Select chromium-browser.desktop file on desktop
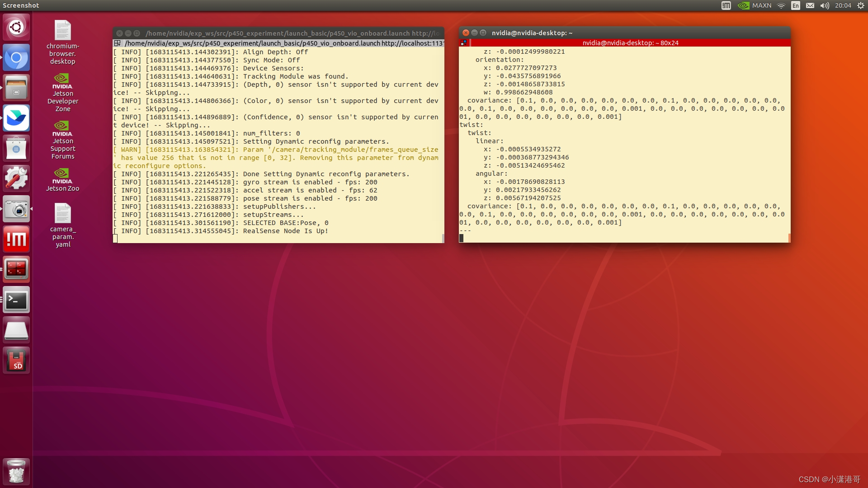Viewport: 868px width, 488px height. 63,42
